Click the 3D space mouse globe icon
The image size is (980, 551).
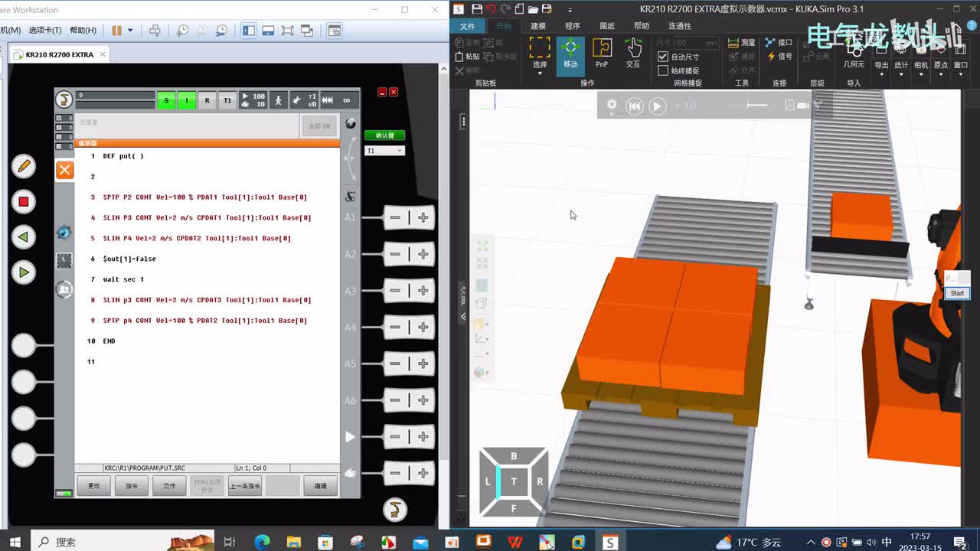(x=351, y=123)
